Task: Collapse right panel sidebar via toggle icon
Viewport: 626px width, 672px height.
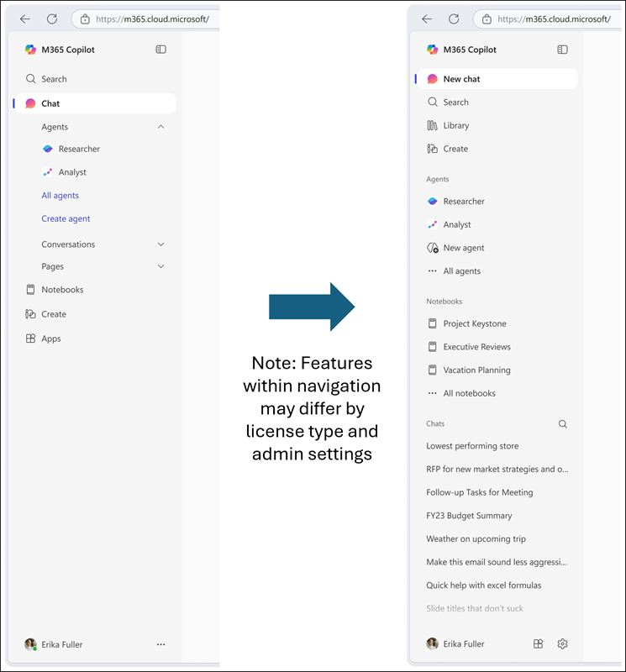Action: pyautogui.click(x=562, y=50)
